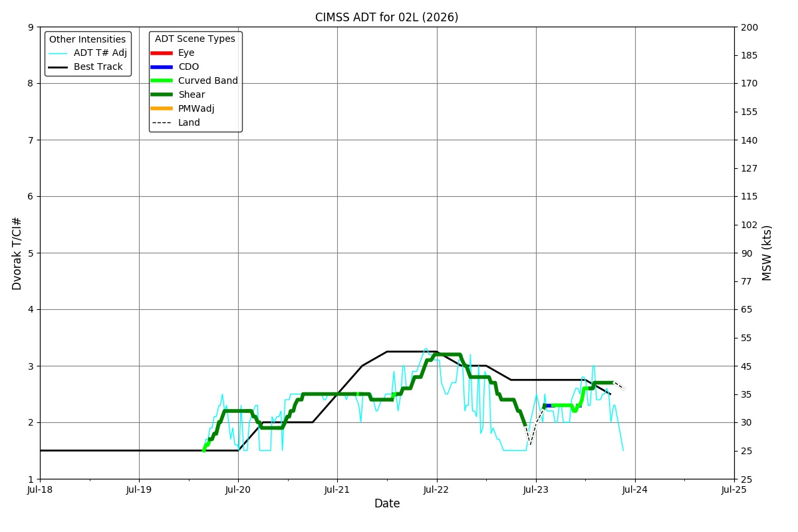Click the right axis value 140
The width and height of the screenshot is (798, 532).
pos(747,140)
